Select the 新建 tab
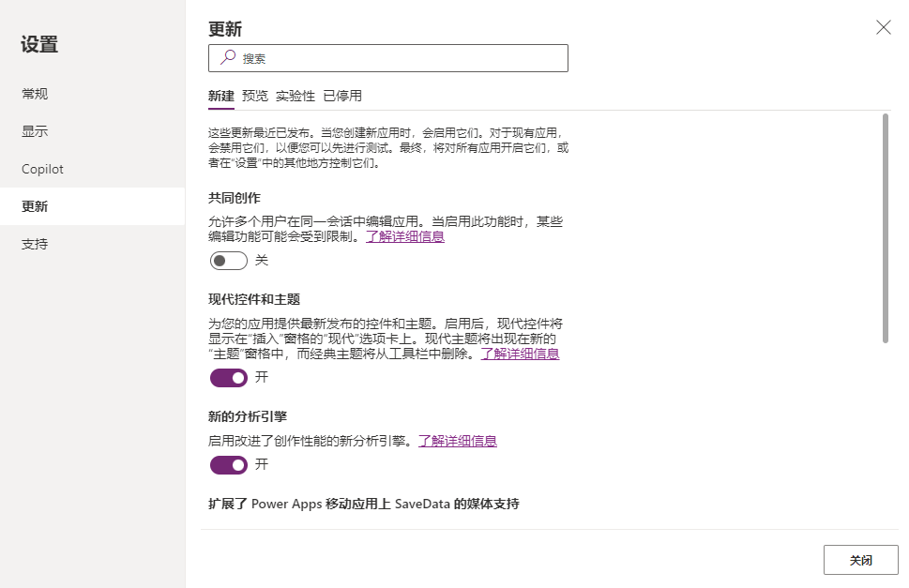 (x=220, y=95)
